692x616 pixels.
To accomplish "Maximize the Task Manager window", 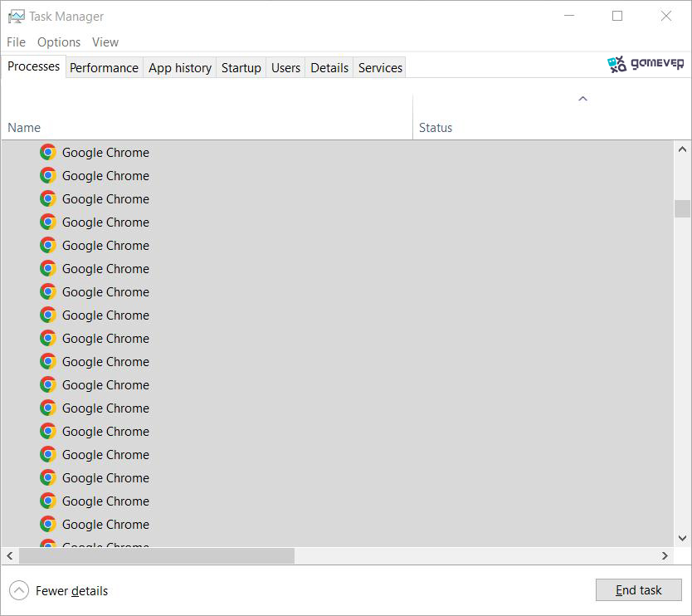I will 617,16.
